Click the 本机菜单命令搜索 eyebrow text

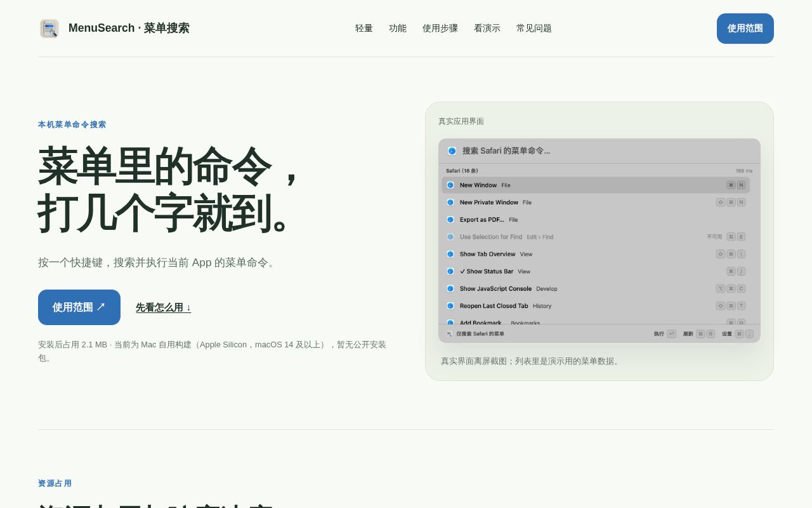72,124
